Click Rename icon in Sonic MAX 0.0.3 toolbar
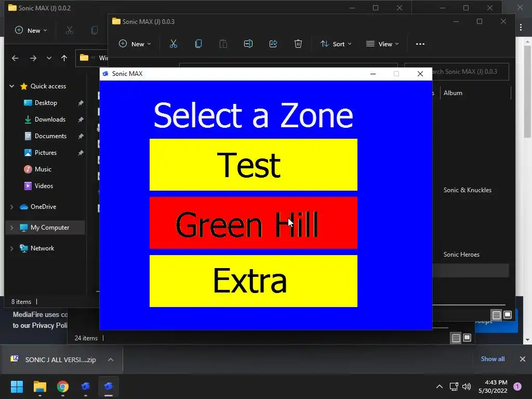The image size is (532, 399). pyautogui.click(x=248, y=44)
